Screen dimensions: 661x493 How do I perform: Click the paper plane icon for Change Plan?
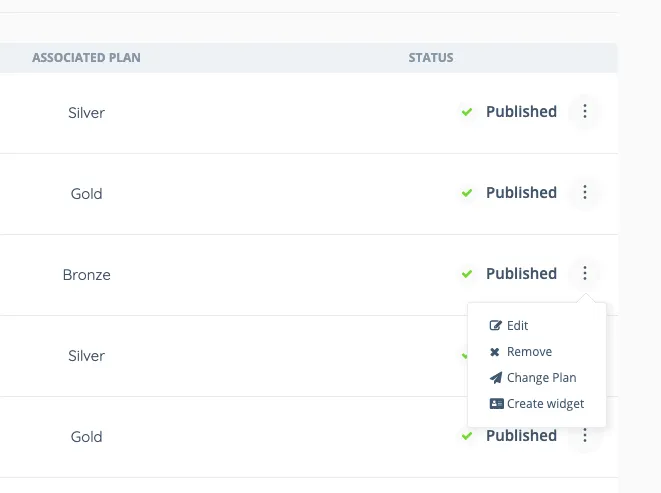tap(495, 378)
